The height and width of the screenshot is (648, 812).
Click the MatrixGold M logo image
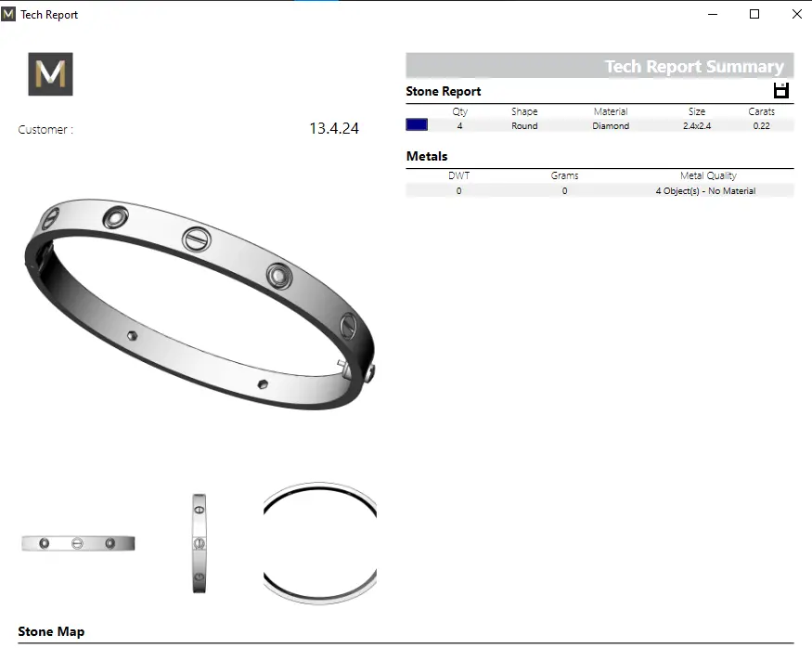[x=50, y=74]
